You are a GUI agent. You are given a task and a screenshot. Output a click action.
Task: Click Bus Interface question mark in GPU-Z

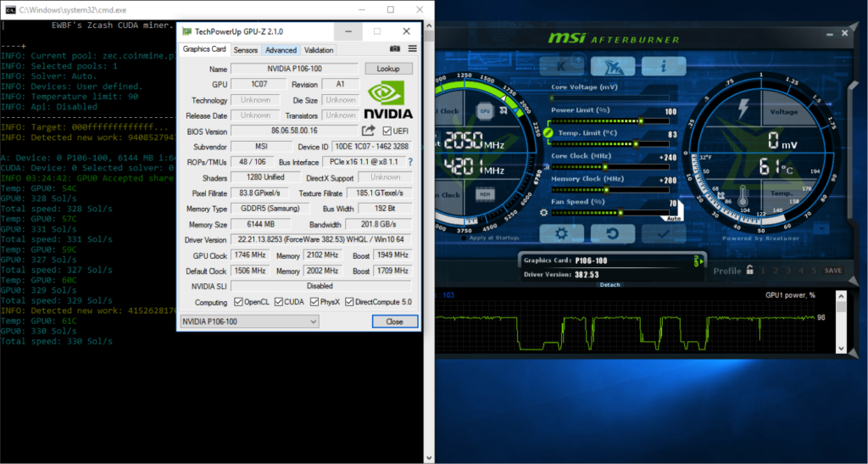click(410, 162)
